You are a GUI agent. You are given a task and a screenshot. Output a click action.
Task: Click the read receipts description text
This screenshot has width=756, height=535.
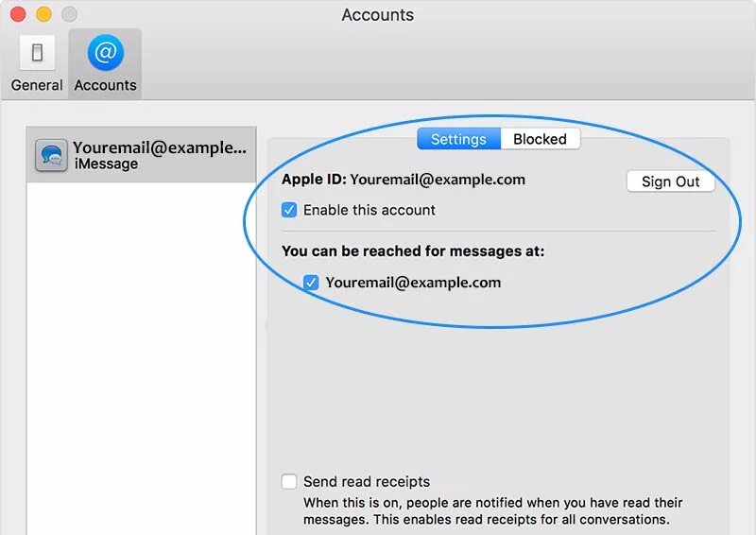(492, 510)
